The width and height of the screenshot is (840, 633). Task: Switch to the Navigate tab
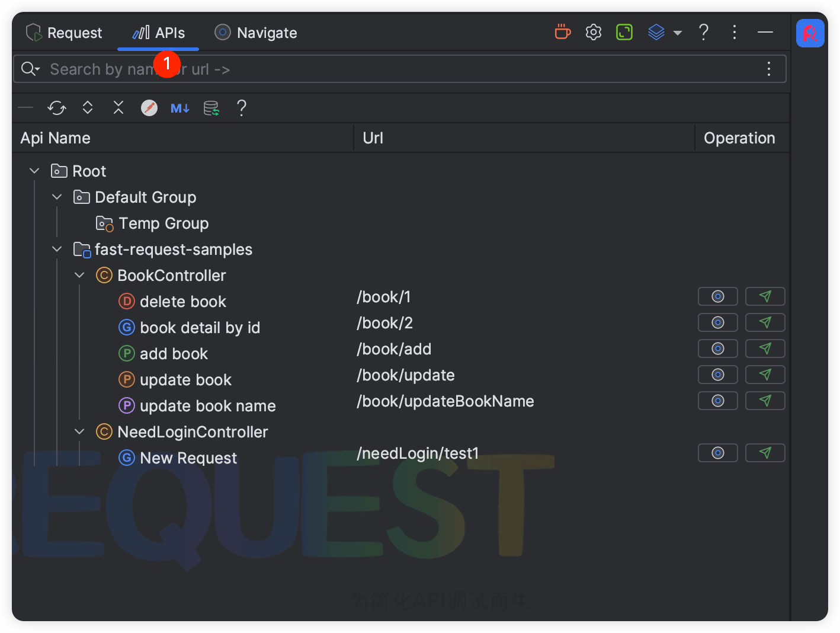click(x=256, y=33)
